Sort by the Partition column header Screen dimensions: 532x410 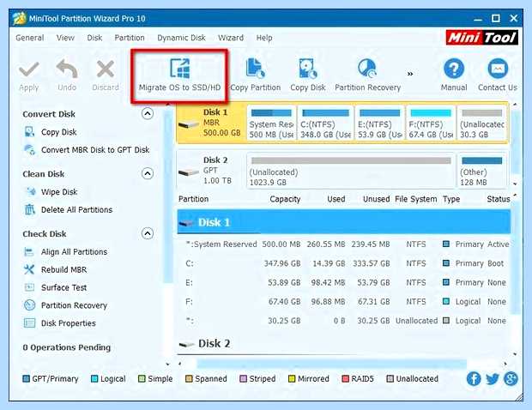(x=193, y=199)
